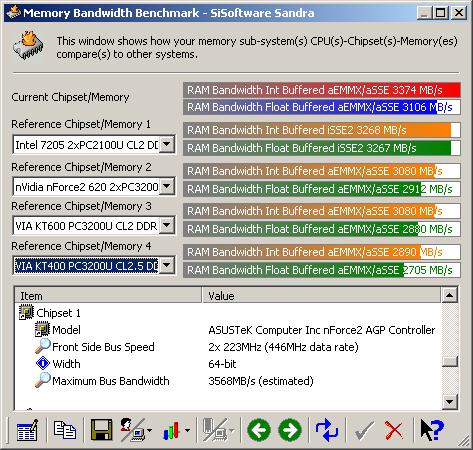Click the ASUSTeK nForce2 AGP Controller value

coord(322,330)
